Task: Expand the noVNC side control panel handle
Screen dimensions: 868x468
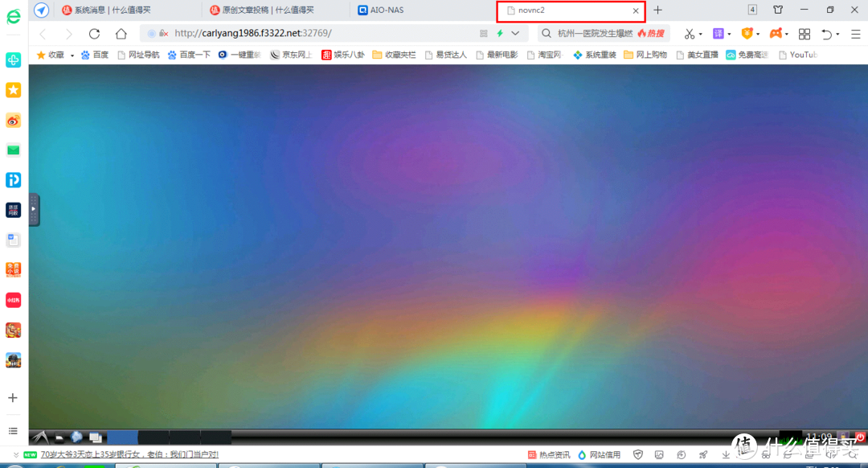Action: pyautogui.click(x=33, y=209)
